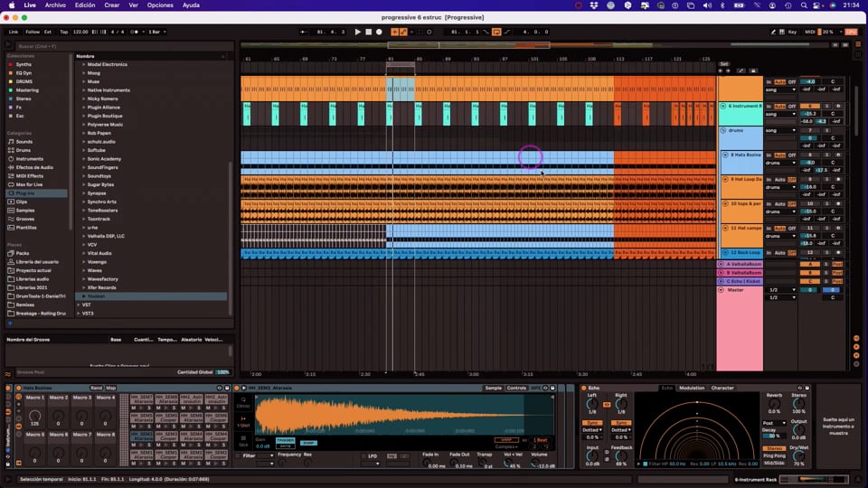The image size is (868, 488).
Task: Adjust the Echo Feedback knob
Action: tap(620, 456)
